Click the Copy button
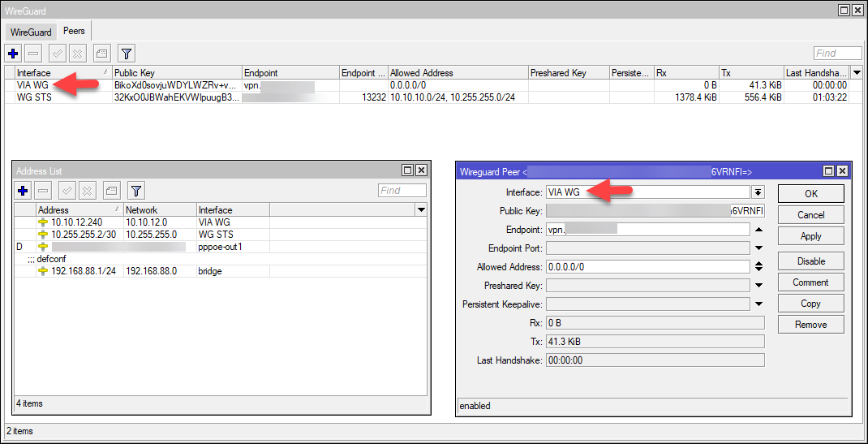The image size is (868, 444). [811, 304]
